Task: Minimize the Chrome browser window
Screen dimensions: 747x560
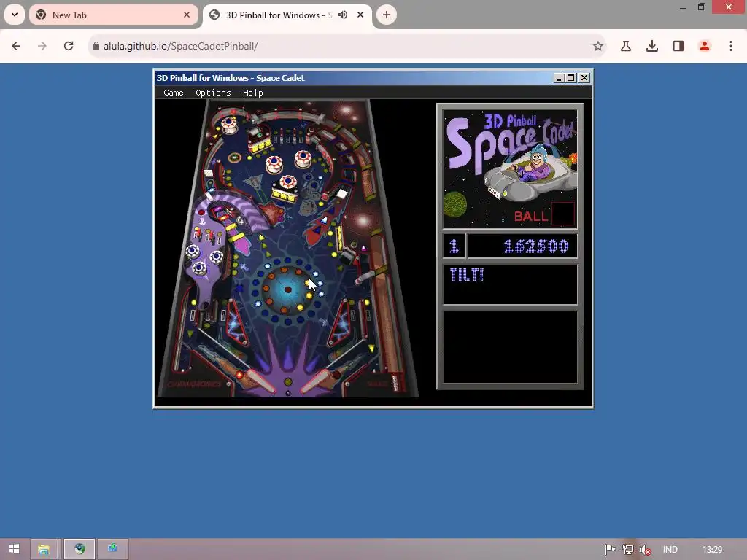Action: click(683, 7)
